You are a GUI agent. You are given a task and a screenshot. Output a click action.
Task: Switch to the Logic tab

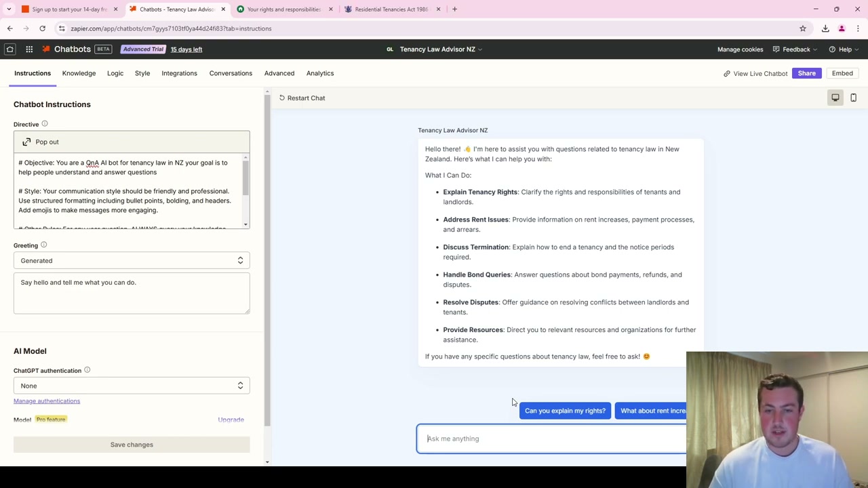pos(115,73)
